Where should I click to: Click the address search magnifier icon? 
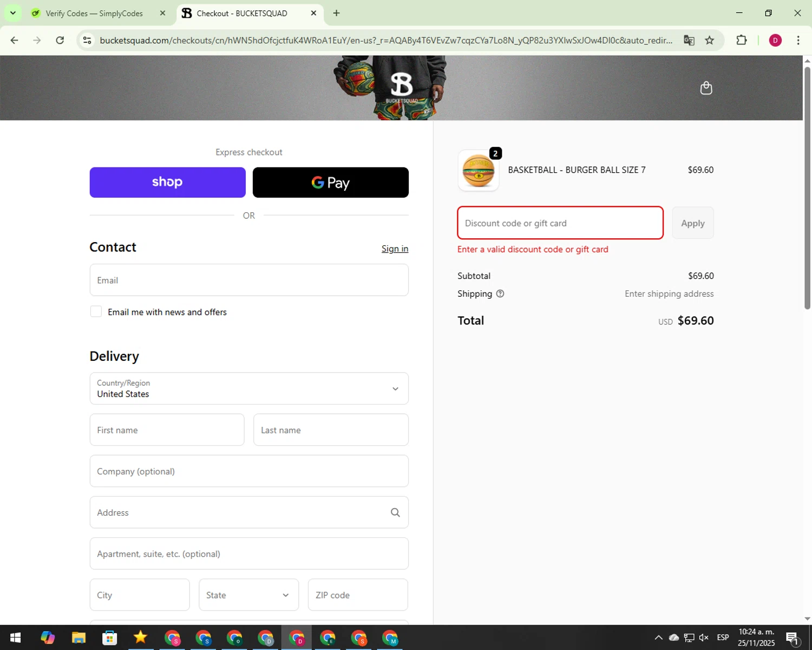[x=395, y=512]
